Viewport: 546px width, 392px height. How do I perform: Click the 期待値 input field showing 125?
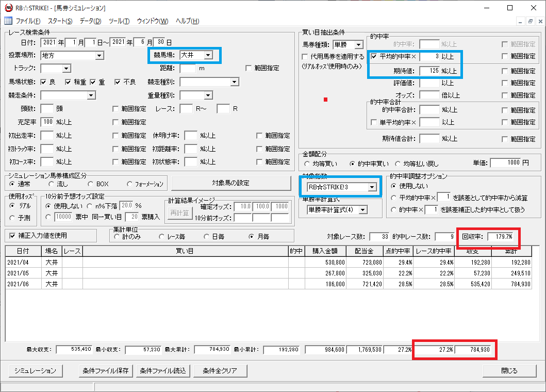[x=429, y=71]
